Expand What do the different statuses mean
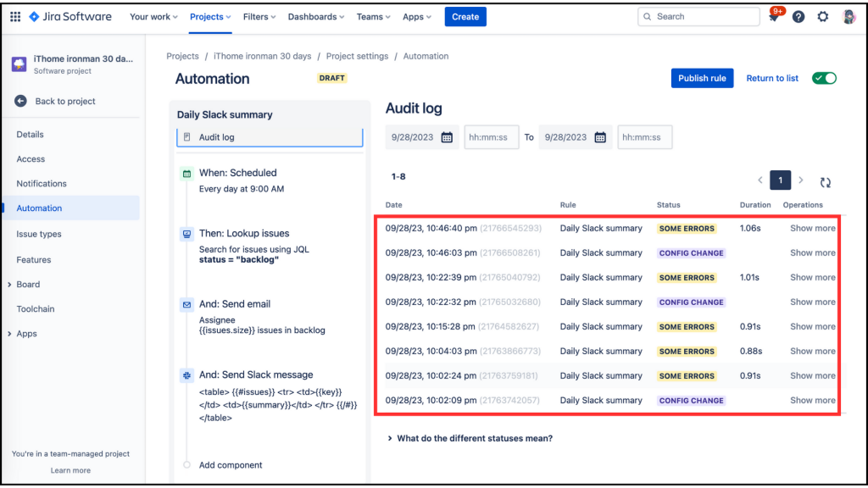The width and height of the screenshot is (868, 488). [x=470, y=438]
